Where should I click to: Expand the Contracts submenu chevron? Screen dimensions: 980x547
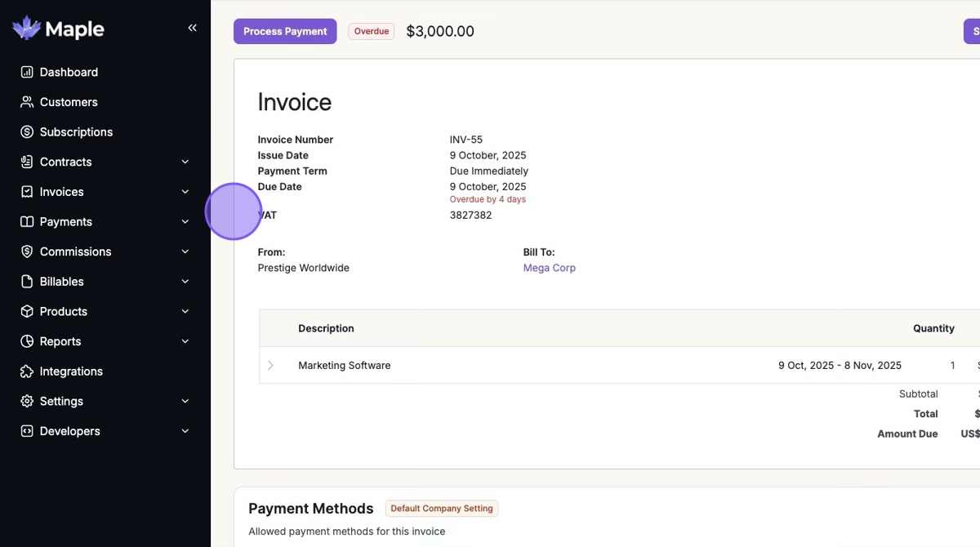(185, 162)
